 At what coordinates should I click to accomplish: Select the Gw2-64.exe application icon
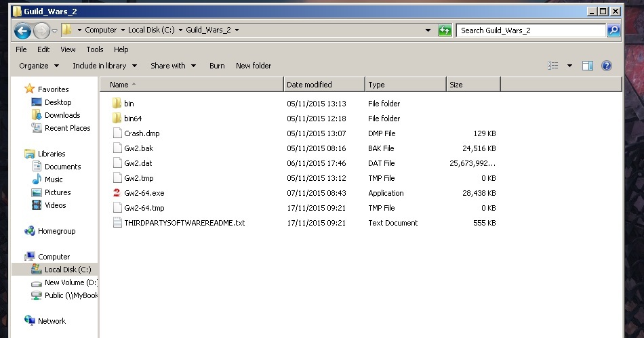[117, 193]
